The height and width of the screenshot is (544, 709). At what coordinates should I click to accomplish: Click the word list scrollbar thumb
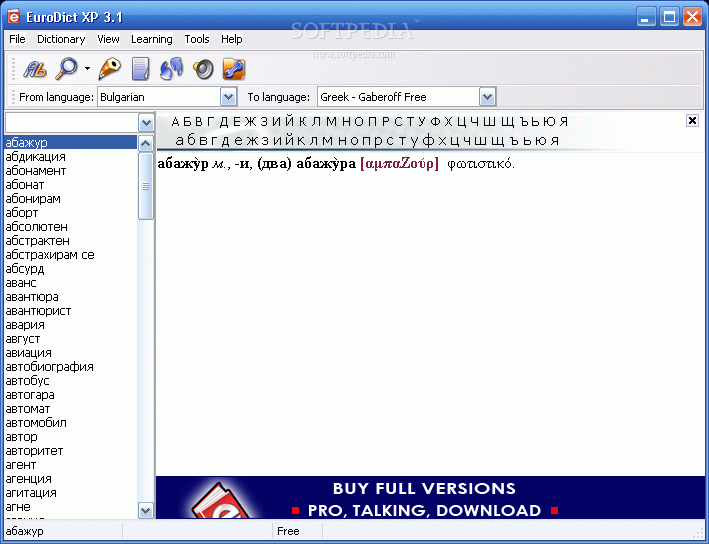(x=146, y=186)
